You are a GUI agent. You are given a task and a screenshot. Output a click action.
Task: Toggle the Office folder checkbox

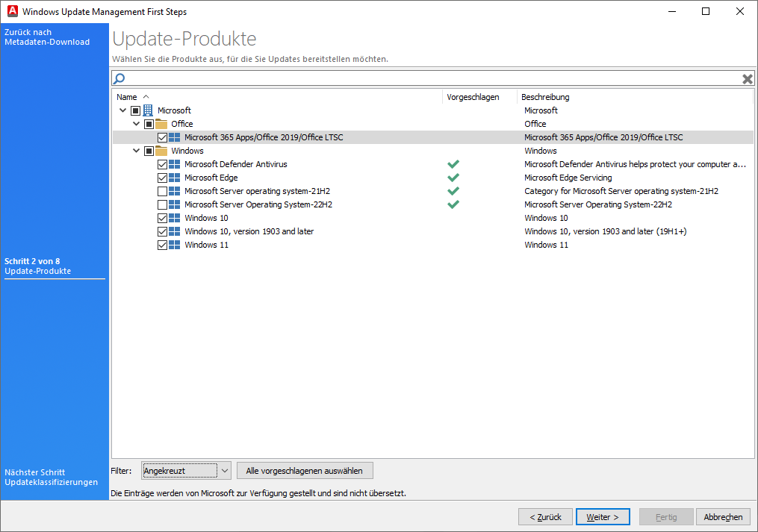(x=149, y=124)
